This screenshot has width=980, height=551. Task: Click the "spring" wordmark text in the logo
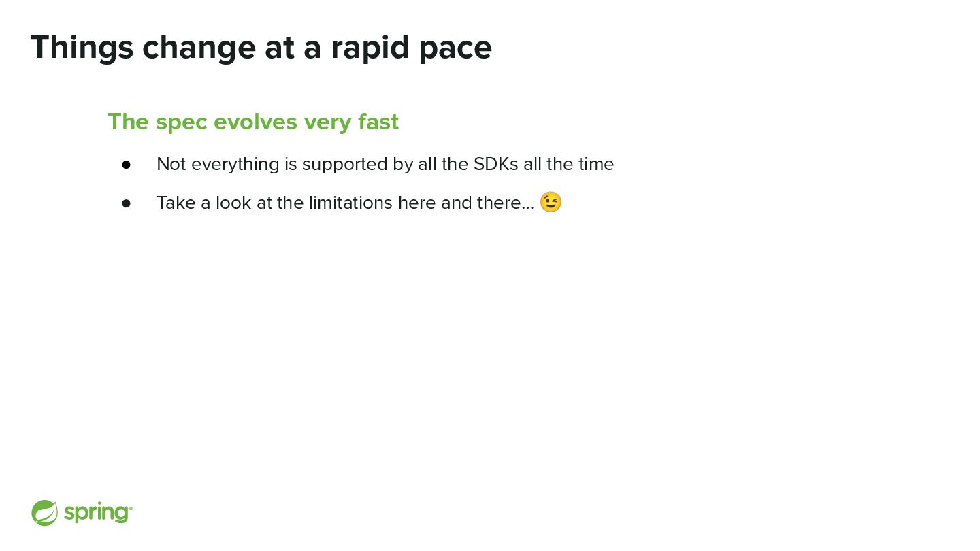[x=96, y=514]
